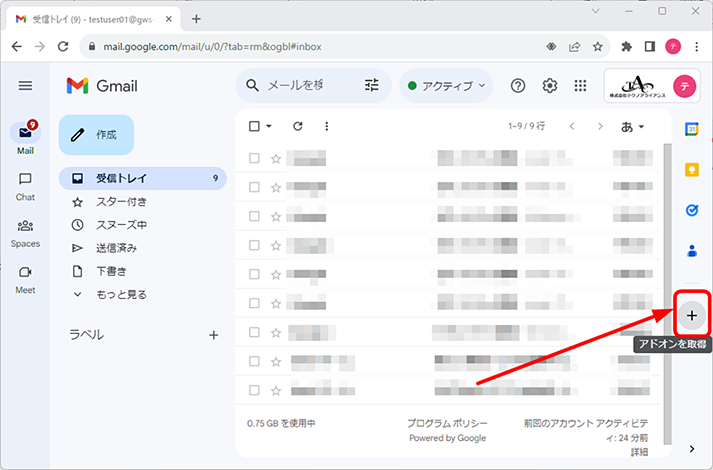The width and height of the screenshot is (713, 470).
Task: Open Chat from the left rail
Action: [25, 186]
